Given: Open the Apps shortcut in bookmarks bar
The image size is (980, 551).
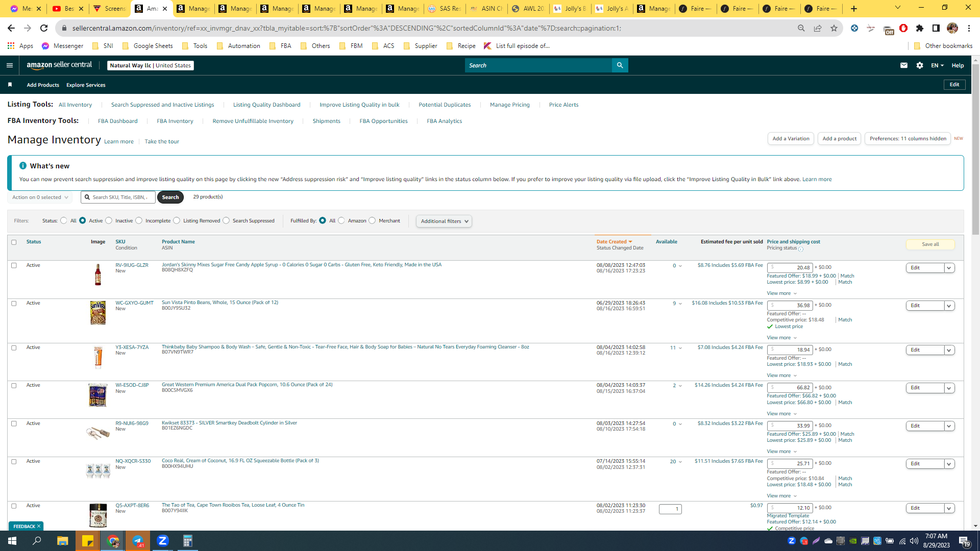Looking at the screenshot, I should point(20,46).
